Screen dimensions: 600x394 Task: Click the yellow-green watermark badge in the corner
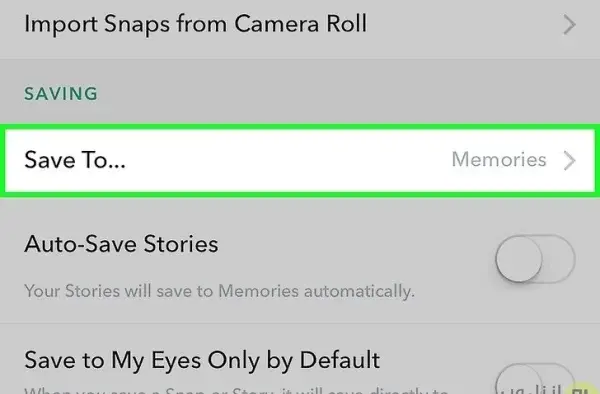[581, 387]
